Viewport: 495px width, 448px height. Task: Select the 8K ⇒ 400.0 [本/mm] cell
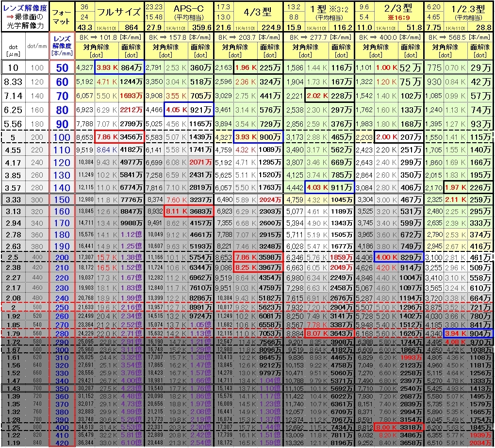coord(389,37)
